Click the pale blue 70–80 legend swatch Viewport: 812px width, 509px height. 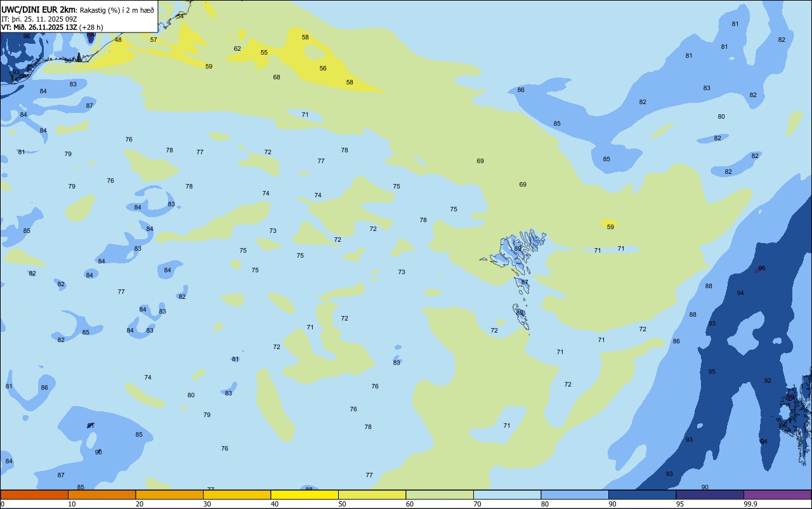point(507,494)
